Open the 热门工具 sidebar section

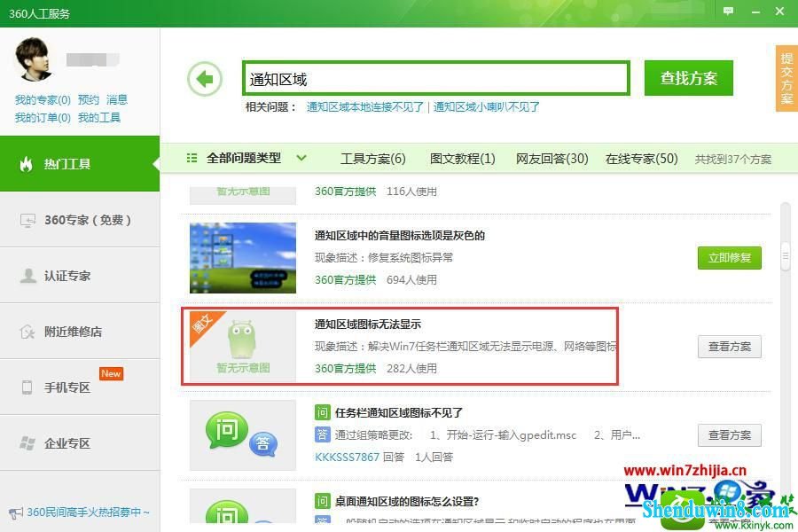pyautogui.click(x=80, y=164)
